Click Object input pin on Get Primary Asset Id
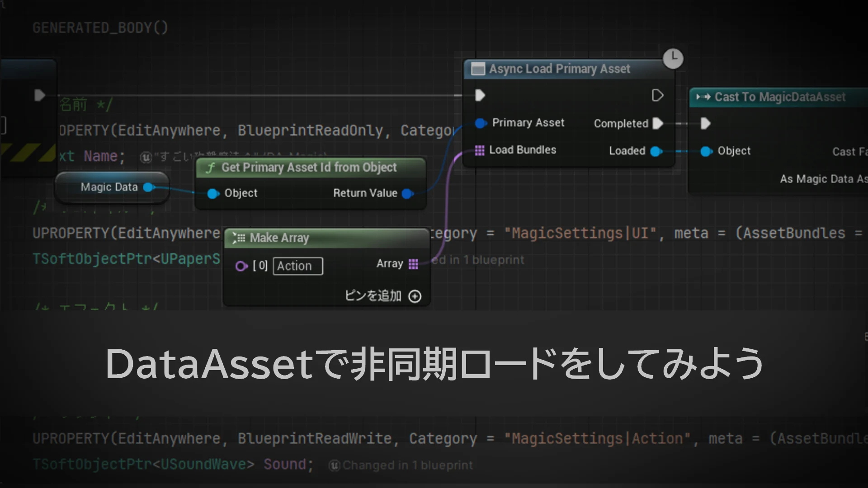Viewport: 868px width, 488px height. (212, 194)
